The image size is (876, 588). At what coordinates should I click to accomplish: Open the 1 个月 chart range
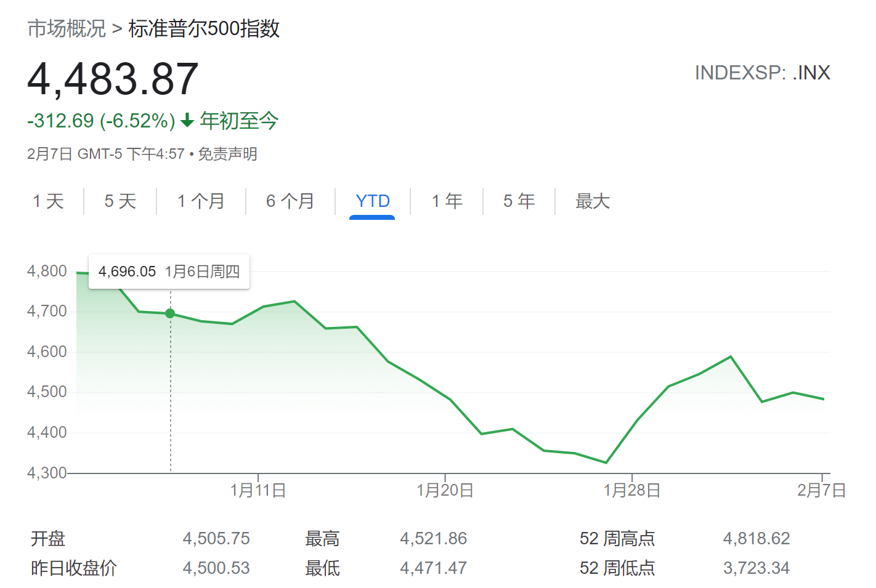click(x=201, y=201)
